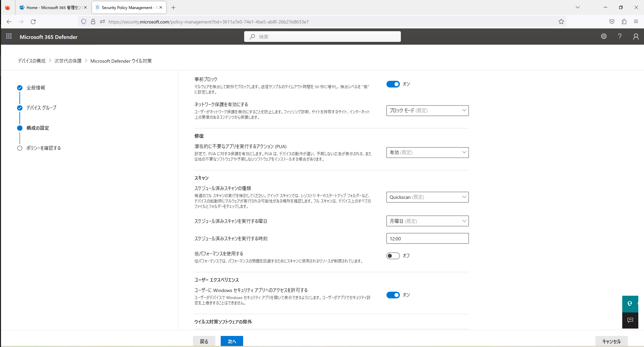
Task: Enable the 低パフォーマンスを使用する toggle
Action: tap(393, 256)
